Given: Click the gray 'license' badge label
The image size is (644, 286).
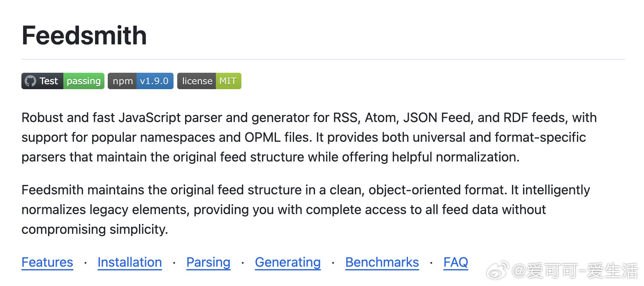Looking at the screenshot, I should [x=196, y=81].
